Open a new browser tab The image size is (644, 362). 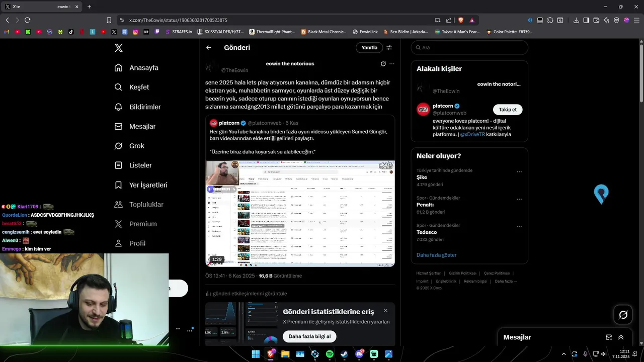click(x=89, y=7)
